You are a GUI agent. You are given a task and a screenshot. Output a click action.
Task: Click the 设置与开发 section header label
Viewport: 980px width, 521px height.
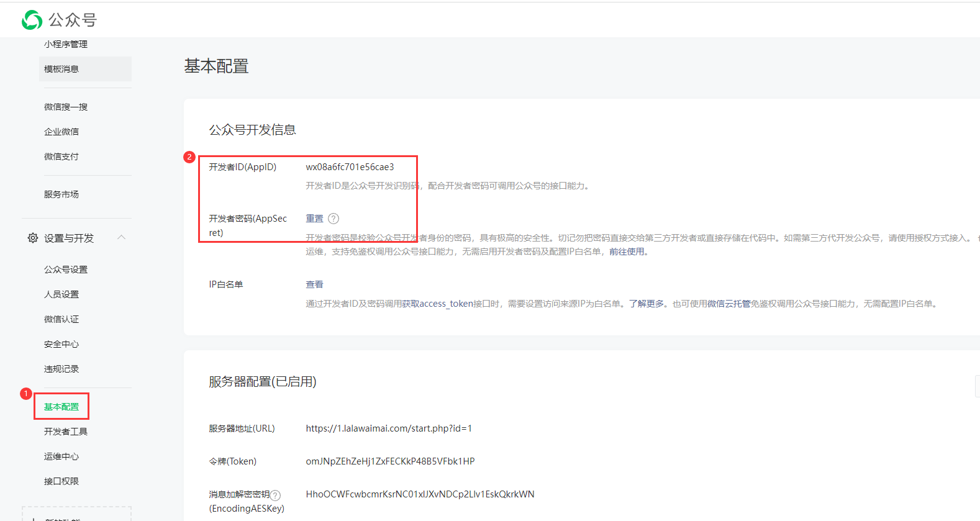tap(69, 238)
